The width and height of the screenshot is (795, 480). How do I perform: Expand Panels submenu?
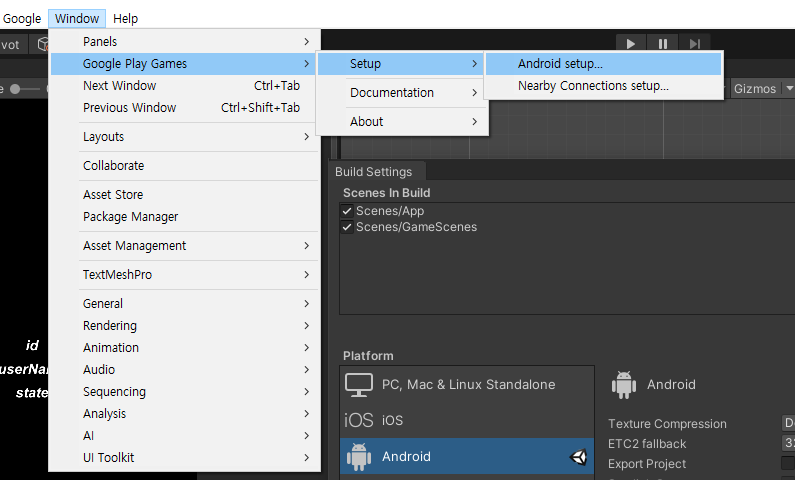tap(185, 42)
